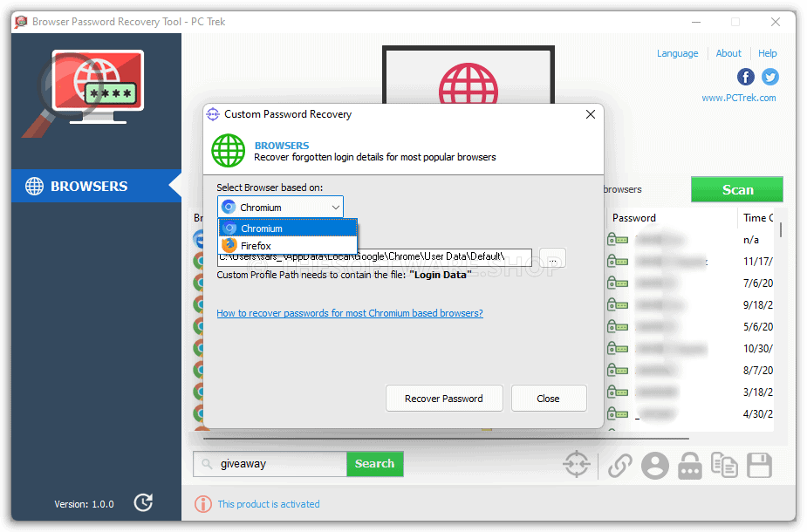Open the Language menu
807x532 pixels.
click(679, 53)
